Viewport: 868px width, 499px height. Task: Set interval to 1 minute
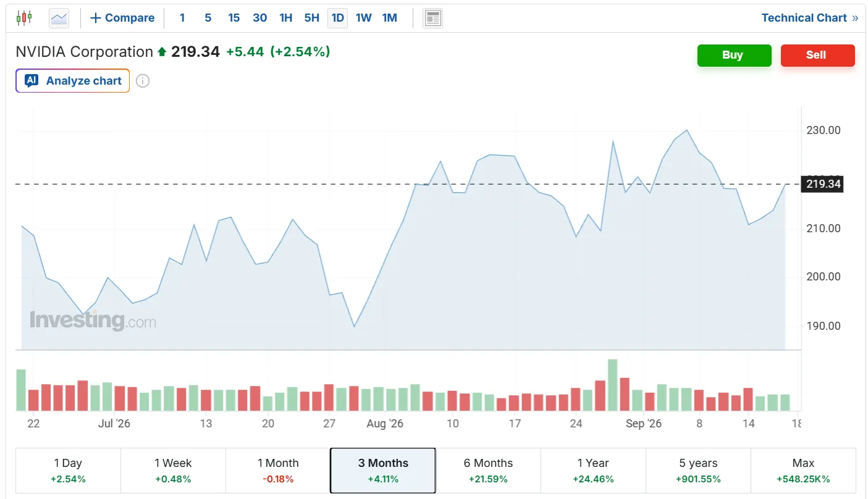click(182, 18)
